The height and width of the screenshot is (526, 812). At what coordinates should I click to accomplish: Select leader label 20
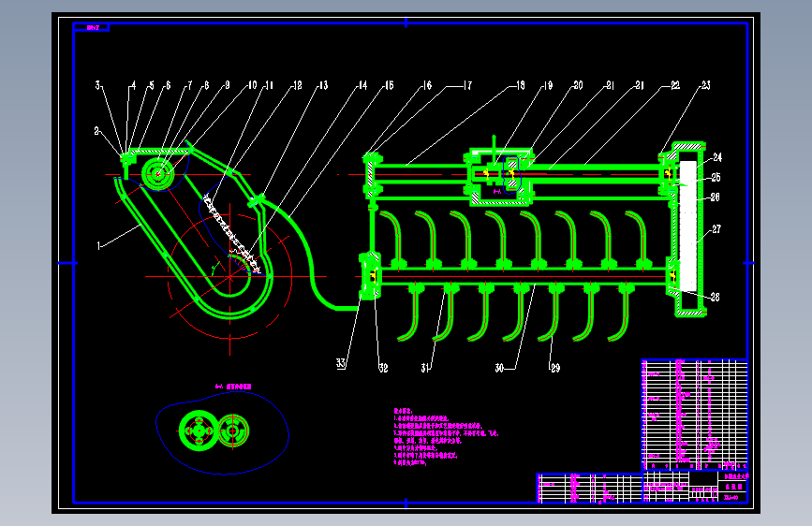coord(578,85)
